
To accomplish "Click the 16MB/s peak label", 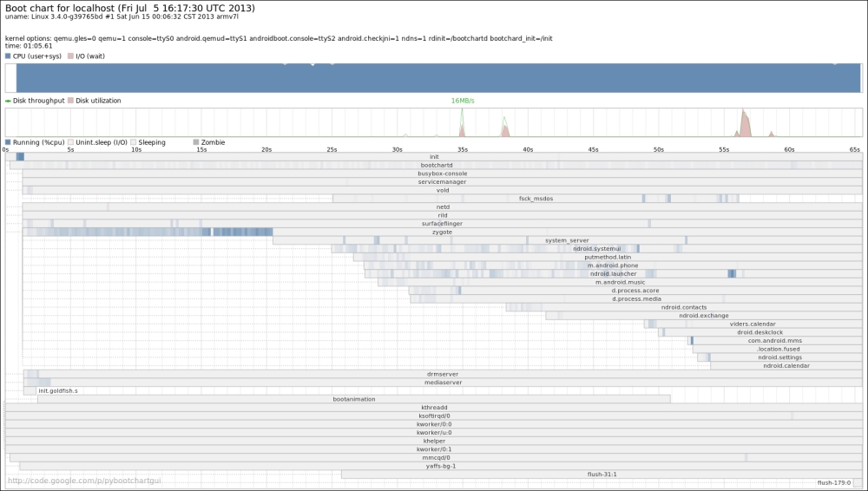I will tap(463, 101).
